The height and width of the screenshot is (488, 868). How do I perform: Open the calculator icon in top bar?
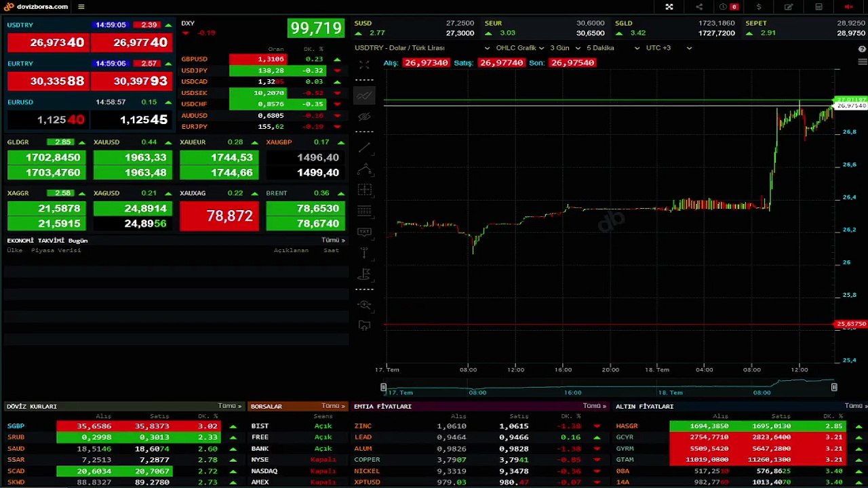tap(818, 7)
